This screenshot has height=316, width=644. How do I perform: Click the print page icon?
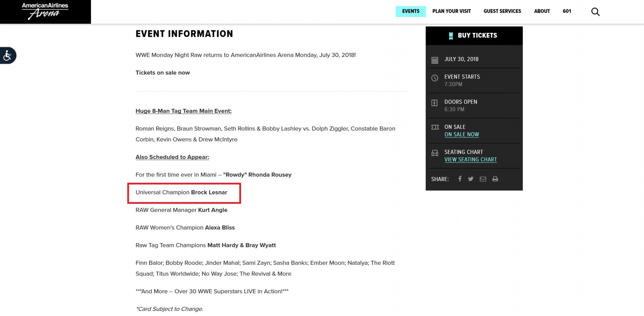coord(495,179)
